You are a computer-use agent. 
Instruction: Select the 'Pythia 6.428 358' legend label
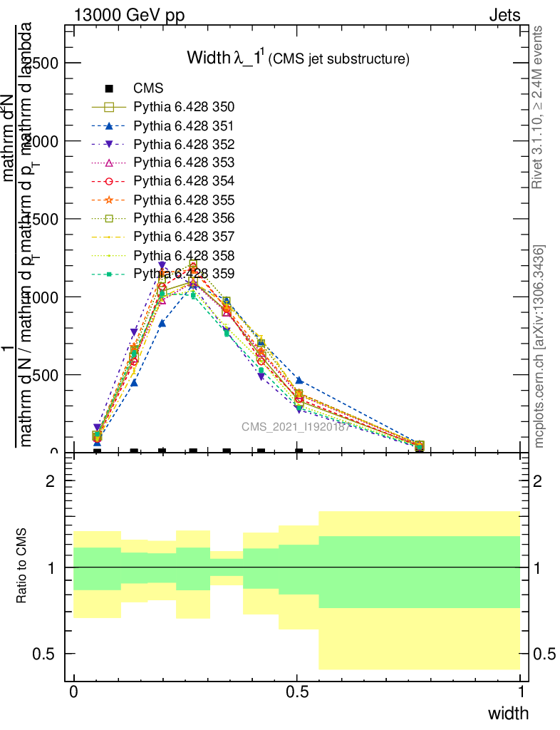point(184,256)
